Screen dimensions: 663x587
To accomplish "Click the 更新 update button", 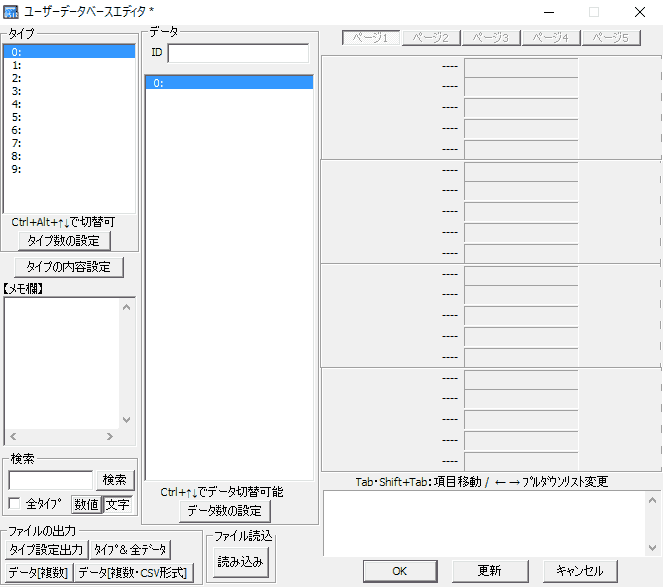I will (x=490, y=571).
